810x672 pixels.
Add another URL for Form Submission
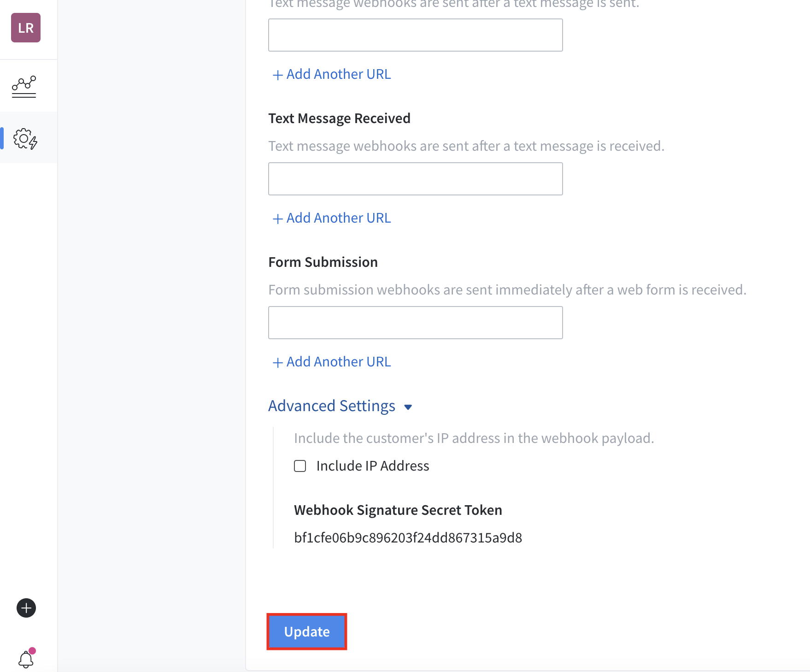click(332, 362)
